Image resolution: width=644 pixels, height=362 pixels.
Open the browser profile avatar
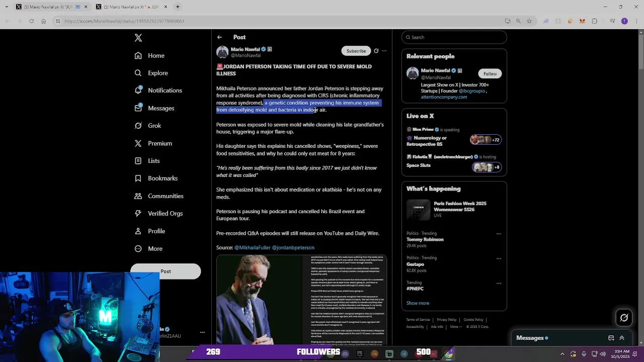624,21
